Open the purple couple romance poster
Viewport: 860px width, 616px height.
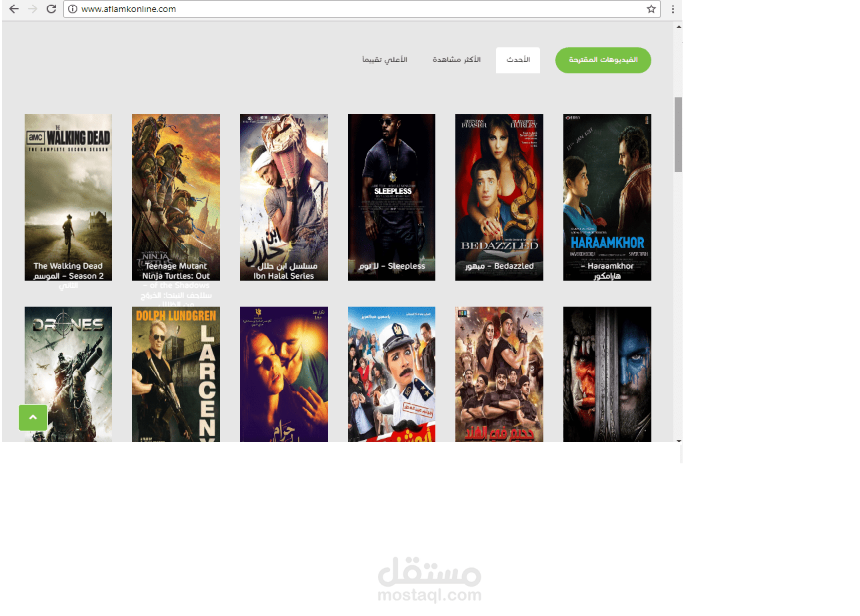[x=284, y=374]
